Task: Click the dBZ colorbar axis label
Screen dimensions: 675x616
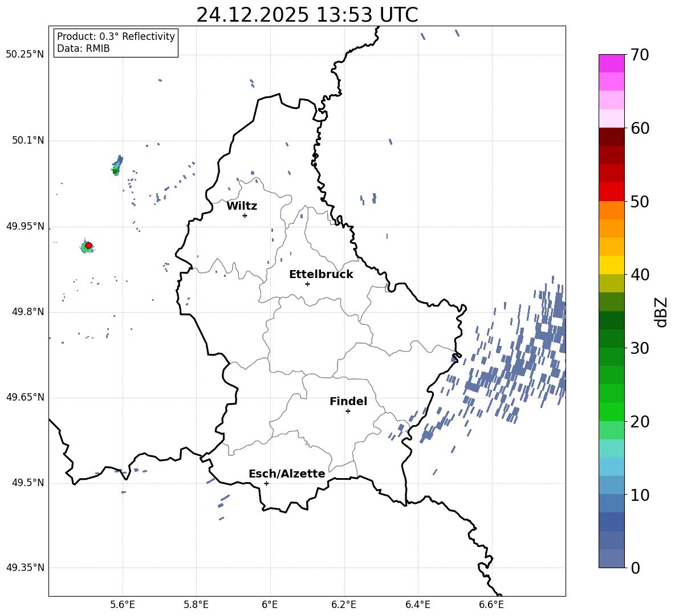Action: (662, 312)
